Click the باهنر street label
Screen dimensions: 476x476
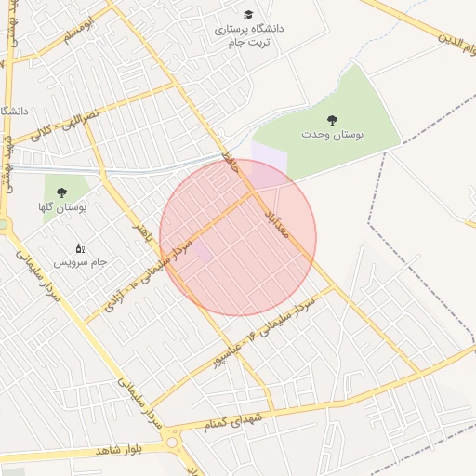tap(143, 232)
